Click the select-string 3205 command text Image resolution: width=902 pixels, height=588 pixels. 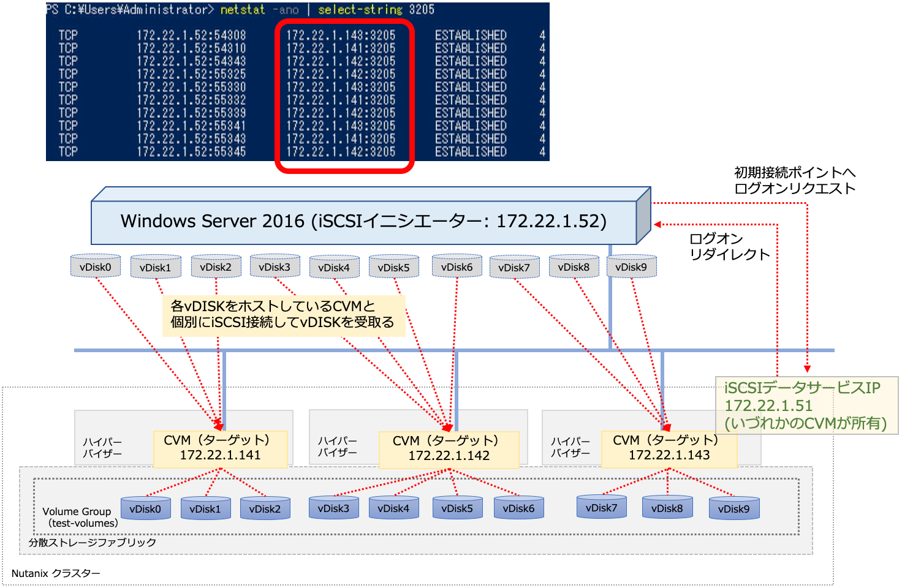coord(376,10)
